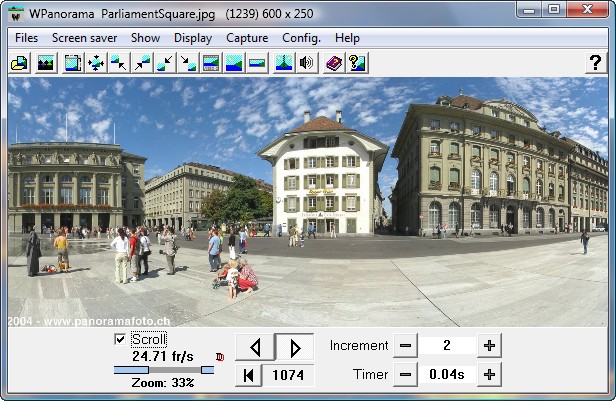Click the zipper split image icon

tap(284, 63)
